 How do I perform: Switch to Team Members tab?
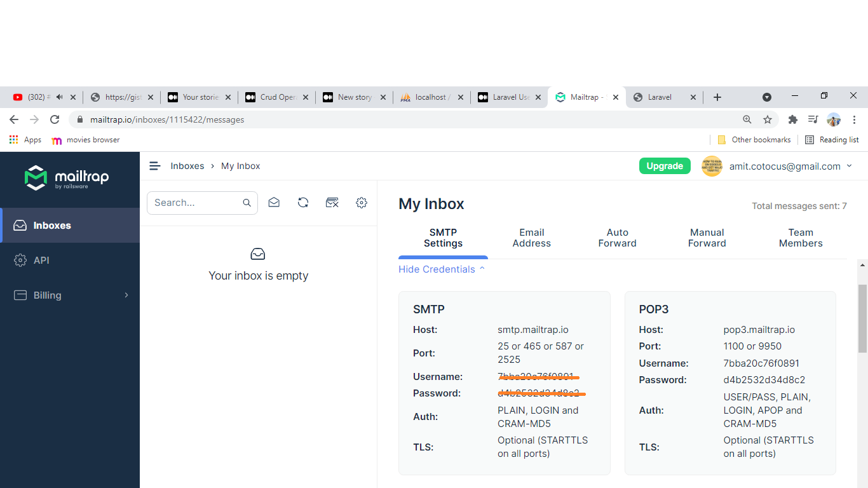(x=801, y=238)
